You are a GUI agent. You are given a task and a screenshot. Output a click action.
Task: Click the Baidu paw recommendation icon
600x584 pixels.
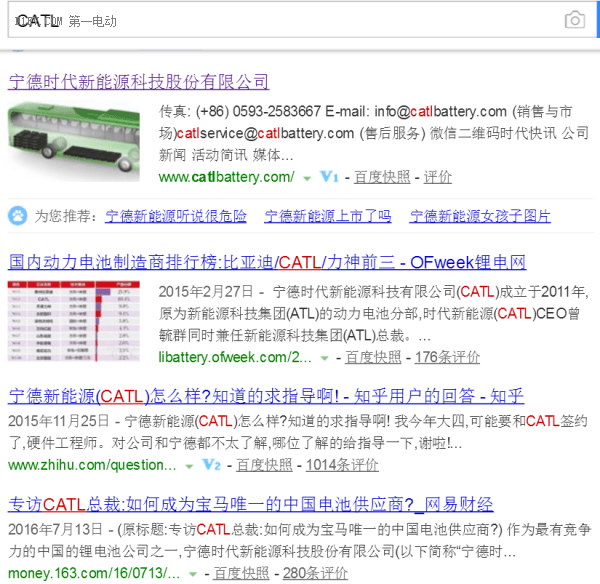click(18, 216)
